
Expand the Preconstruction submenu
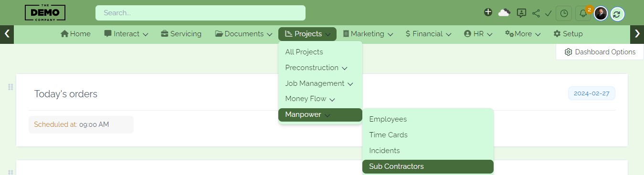pyautogui.click(x=317, y=68)
